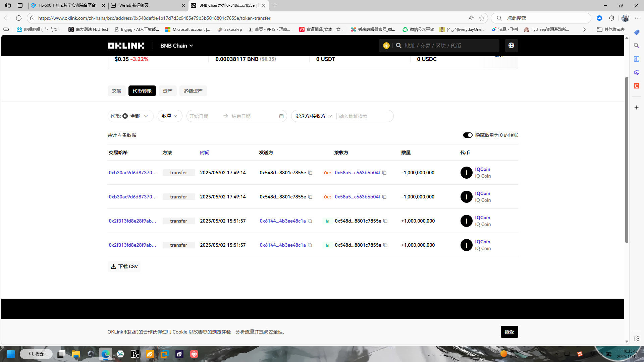Accept cookies with 接受 button

tap(509, 332)
